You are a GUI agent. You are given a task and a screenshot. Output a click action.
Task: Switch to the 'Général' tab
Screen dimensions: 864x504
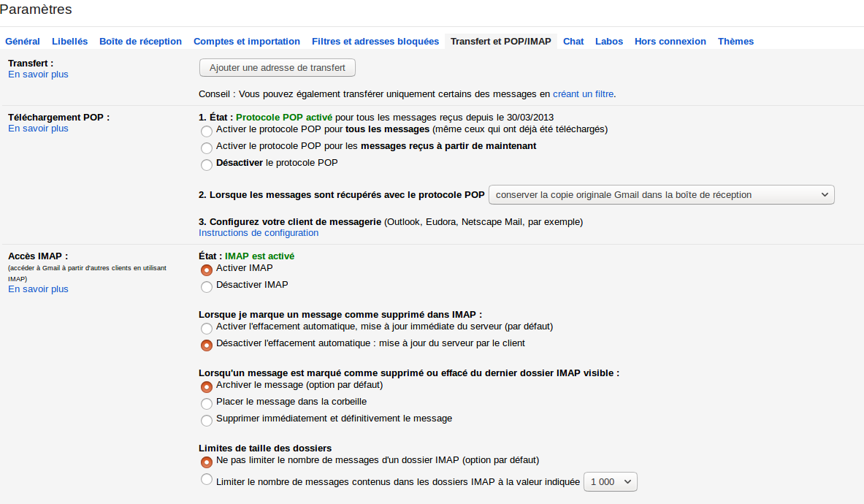(x=23, y=42)
